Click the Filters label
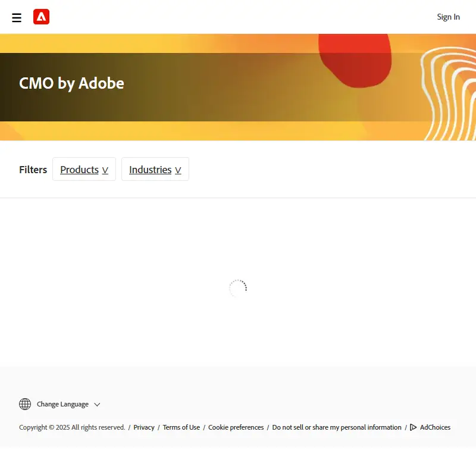The width and height of the screenshot is (476, 463). [x=33, y=170]
